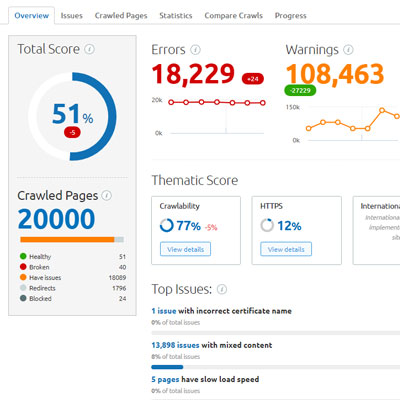Click the orange Have issues legend dot

pyautogui.click(x=23, y=277)
